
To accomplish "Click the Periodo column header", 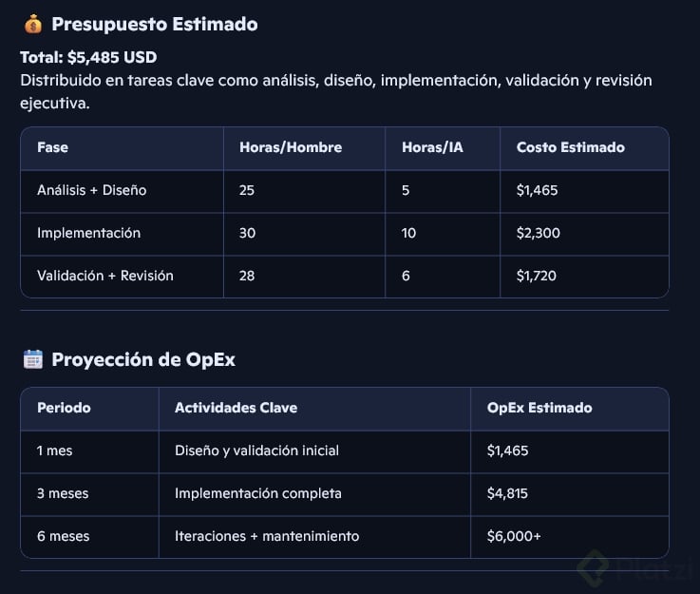I will (x=64, y=408).
